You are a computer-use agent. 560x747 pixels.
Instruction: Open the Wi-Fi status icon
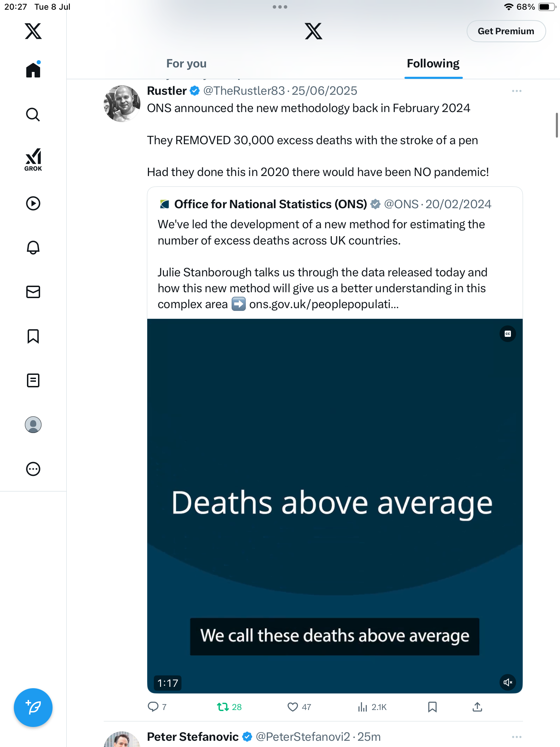[x=508, y=7]
